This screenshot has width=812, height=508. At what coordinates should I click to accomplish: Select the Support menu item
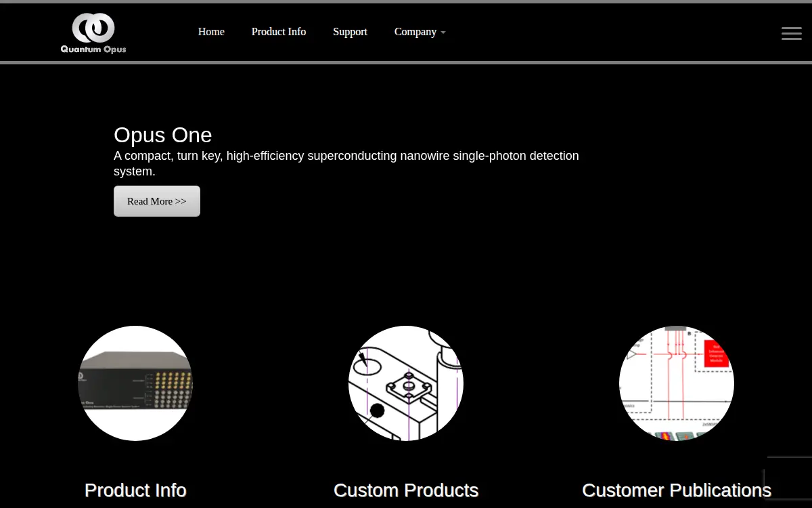pos(350,32)
